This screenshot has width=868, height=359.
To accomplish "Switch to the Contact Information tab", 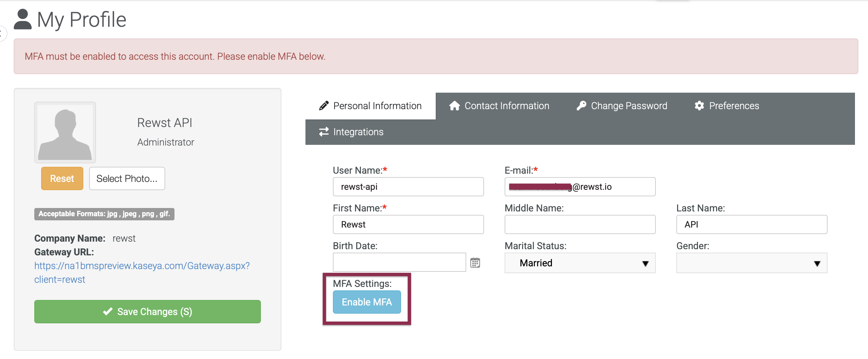I will 499,106.
